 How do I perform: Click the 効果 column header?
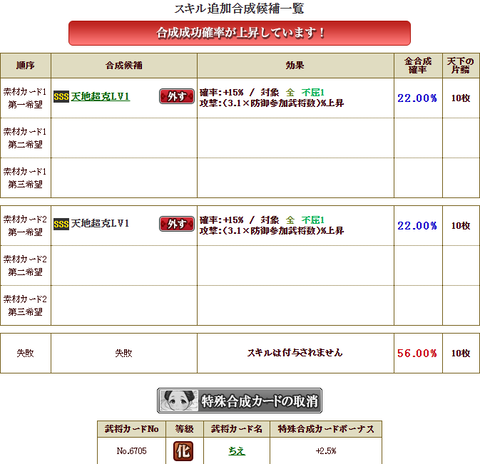pos(295,65)
